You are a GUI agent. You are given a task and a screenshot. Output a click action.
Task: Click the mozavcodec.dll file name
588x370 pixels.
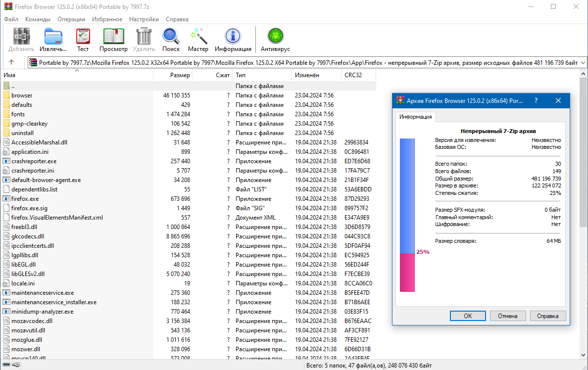32,321
